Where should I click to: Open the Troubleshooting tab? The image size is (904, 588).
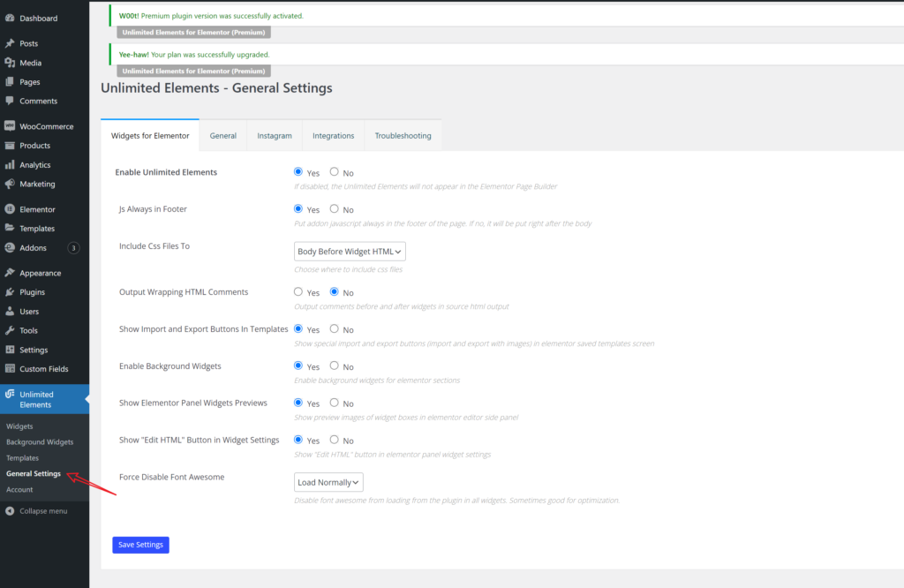coord(403,135)
